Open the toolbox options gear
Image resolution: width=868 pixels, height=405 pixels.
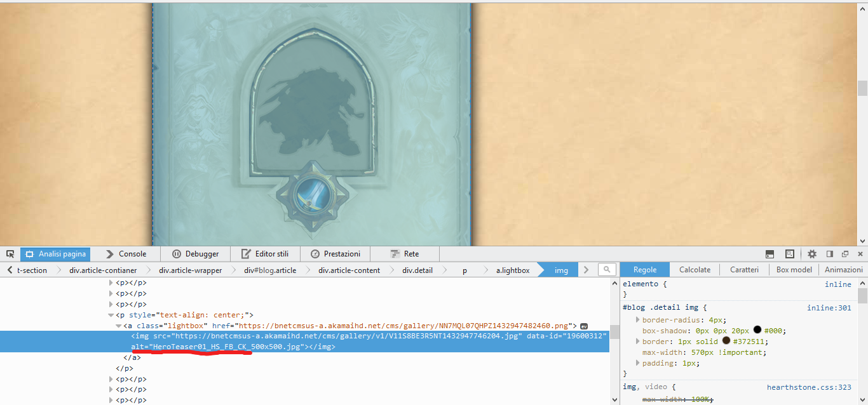point(812,254)
